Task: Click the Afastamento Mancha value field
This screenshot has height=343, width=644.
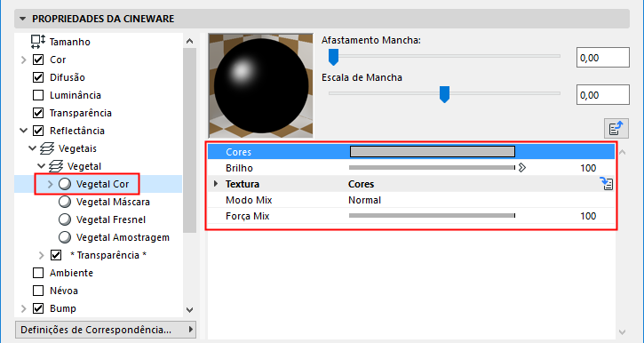Action: tap(603, 58)
